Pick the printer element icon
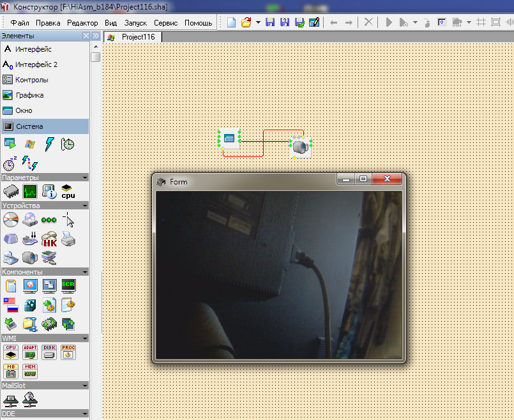514x420 pixels. tap(68, 239)
